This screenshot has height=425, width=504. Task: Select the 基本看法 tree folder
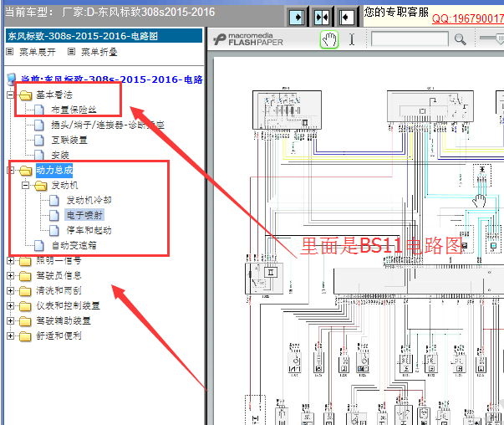coord(54,95)
